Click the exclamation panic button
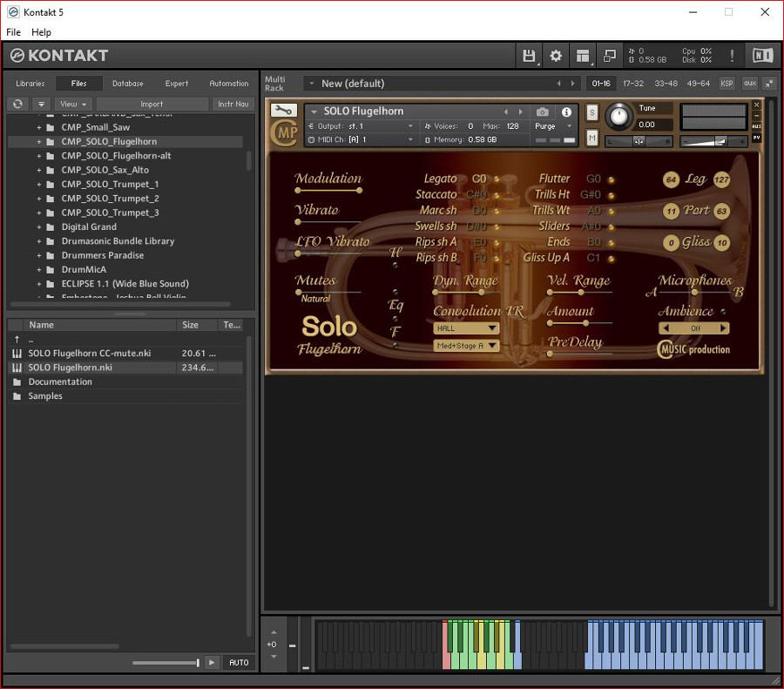This screenshot has width=784, height=689. [x=732, y=56]
